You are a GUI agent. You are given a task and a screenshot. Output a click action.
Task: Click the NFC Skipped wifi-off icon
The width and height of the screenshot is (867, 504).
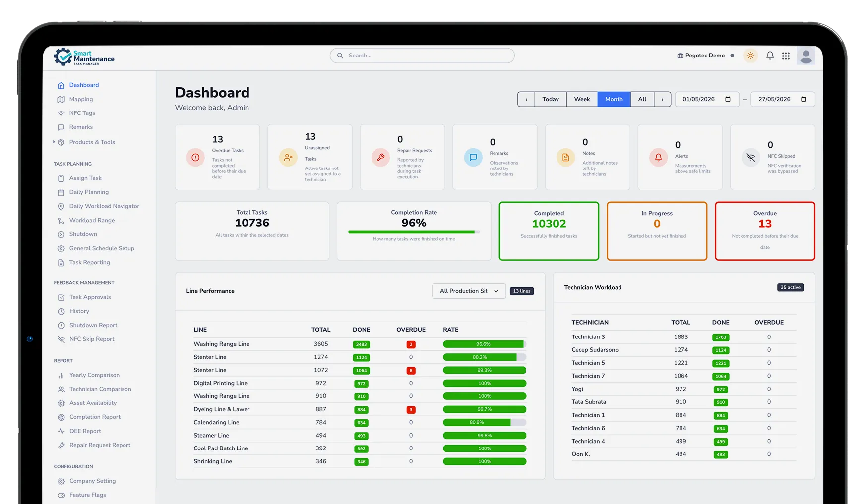751,157
